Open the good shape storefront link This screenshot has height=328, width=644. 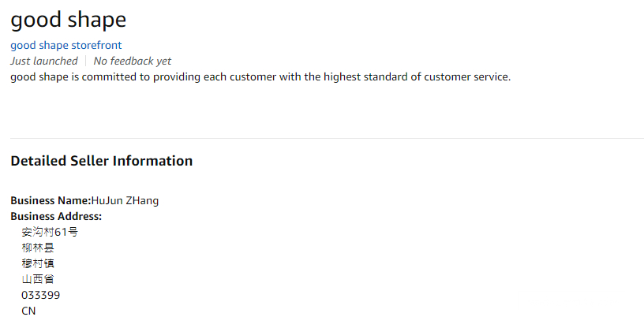(66, 46)
